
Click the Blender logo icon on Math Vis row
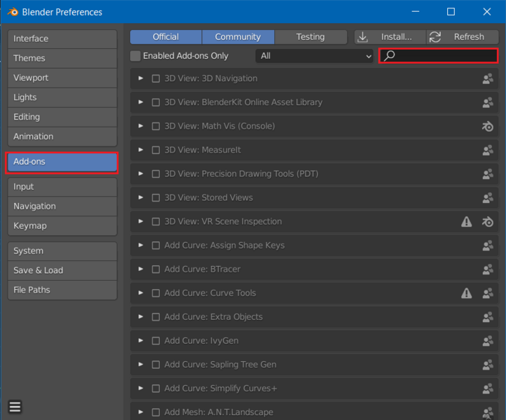click(488, 126)
